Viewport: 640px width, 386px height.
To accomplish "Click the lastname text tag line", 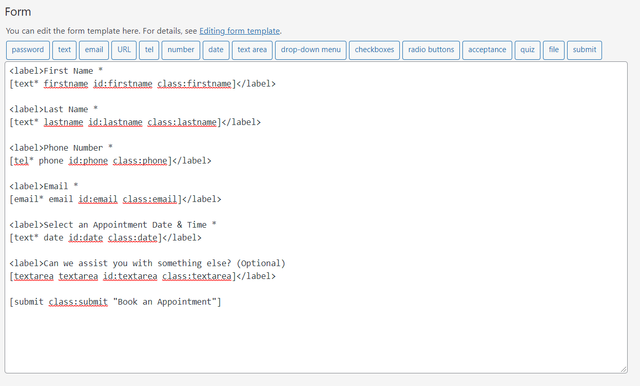I will point(135,122).
